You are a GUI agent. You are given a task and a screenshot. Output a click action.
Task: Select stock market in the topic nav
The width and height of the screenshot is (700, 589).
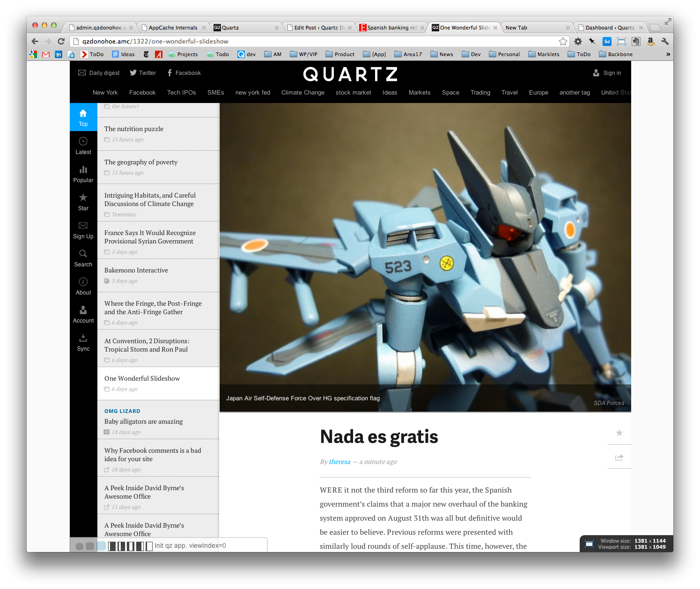tap(354, 93)
